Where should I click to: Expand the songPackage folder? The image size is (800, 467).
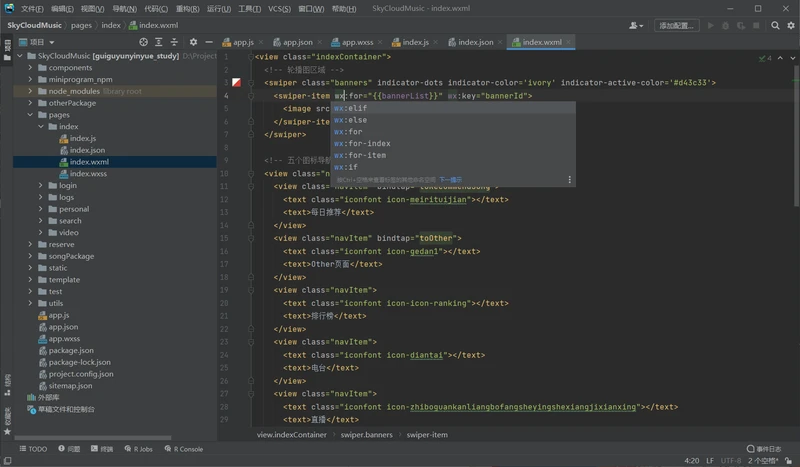click(30, 256)
